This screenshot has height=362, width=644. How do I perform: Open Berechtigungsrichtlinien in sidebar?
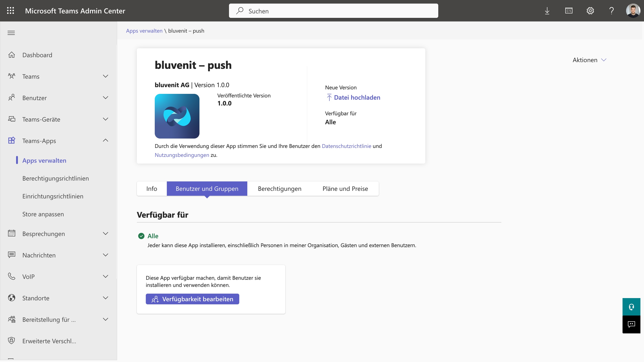pos(55,178)
